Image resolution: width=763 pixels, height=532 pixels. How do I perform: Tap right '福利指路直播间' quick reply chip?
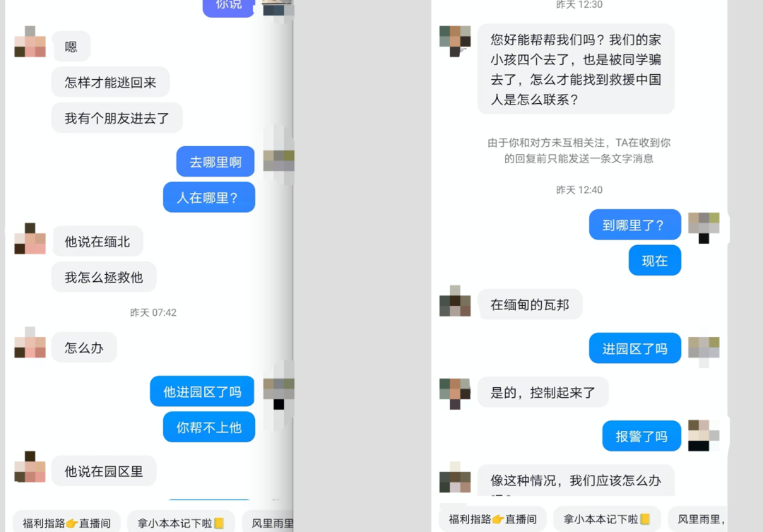click(492, 519)
